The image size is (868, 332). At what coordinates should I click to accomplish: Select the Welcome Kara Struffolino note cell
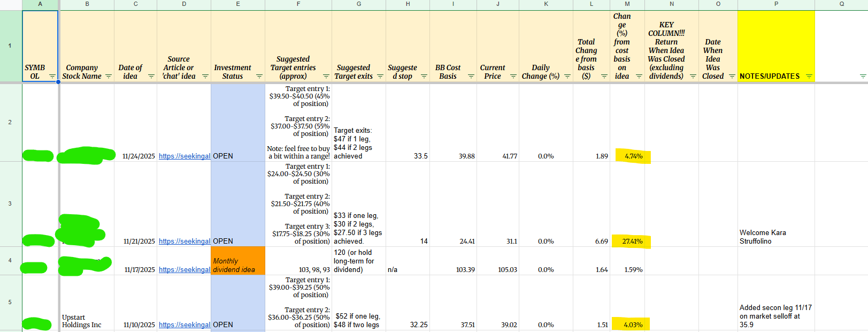point(775,237)
